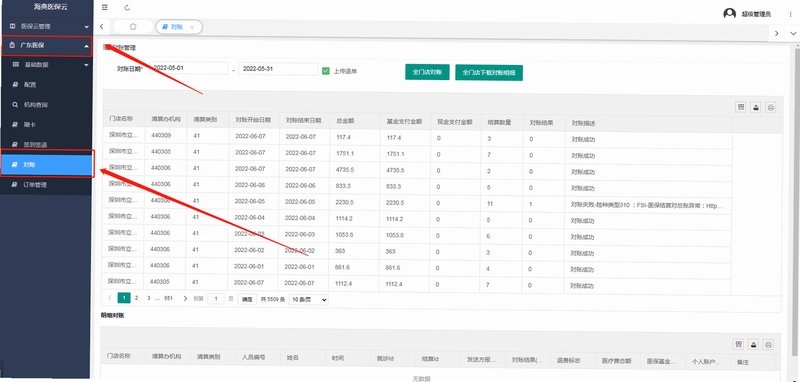The image size is (800, 382).
Task: Collapse the 广东医保 sidebar menu
Action: click(46, 46)
